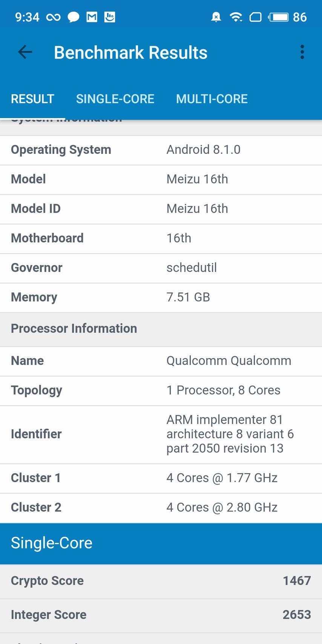322x644 pixels.
Task: Select the Governor schedutil row
Action: (161, 268)
